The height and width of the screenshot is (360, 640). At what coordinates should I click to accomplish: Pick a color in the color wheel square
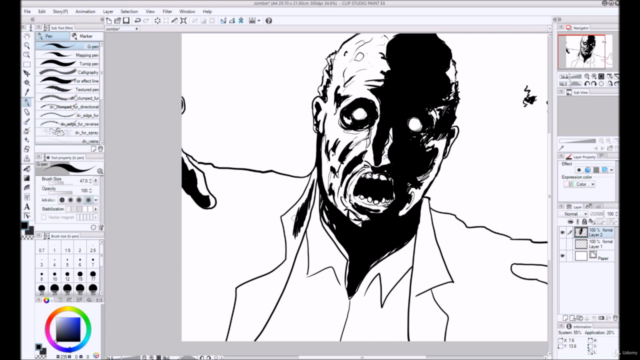[x=68, y=329]
